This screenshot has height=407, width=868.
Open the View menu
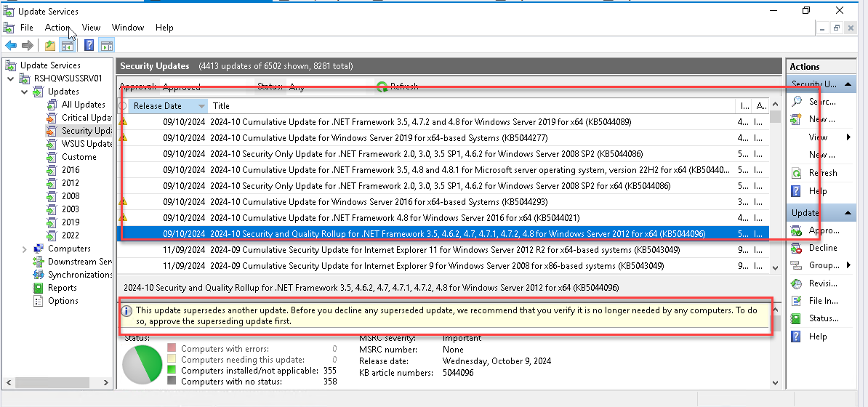tap(91, 27)
